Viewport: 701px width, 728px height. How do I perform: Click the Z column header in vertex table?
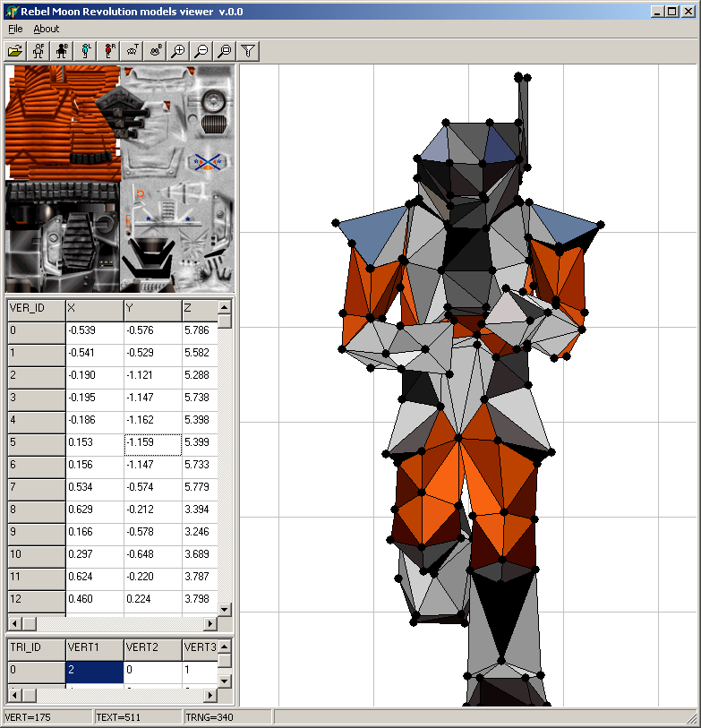click(x=200, y=310)
